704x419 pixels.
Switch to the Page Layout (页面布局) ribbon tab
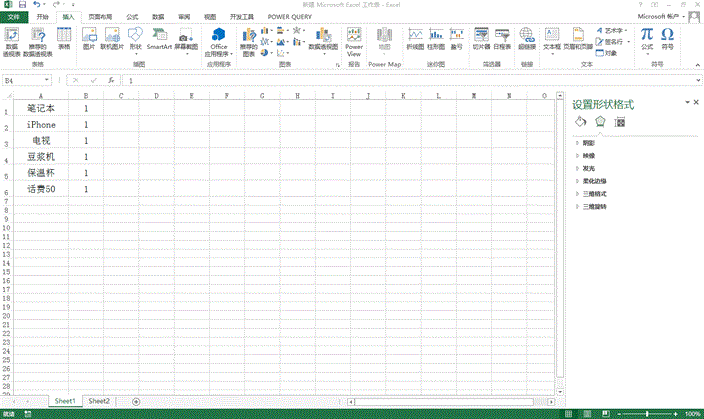[x=100, y=17]
